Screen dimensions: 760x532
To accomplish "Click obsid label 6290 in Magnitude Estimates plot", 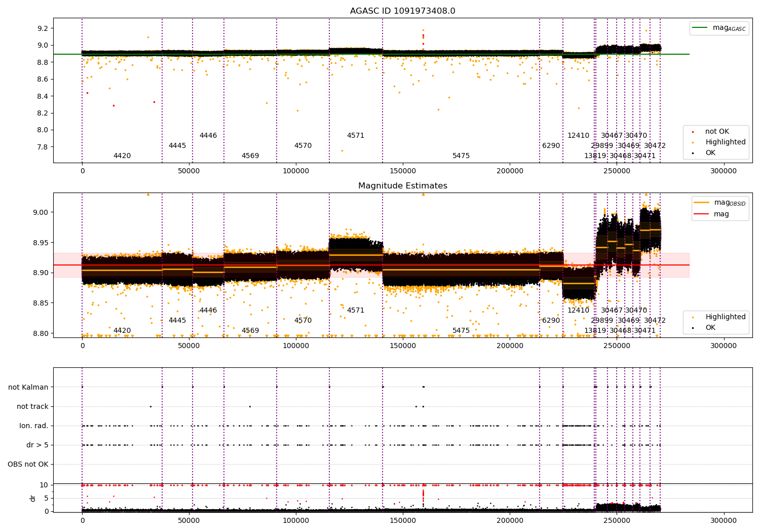I will 551,321.
